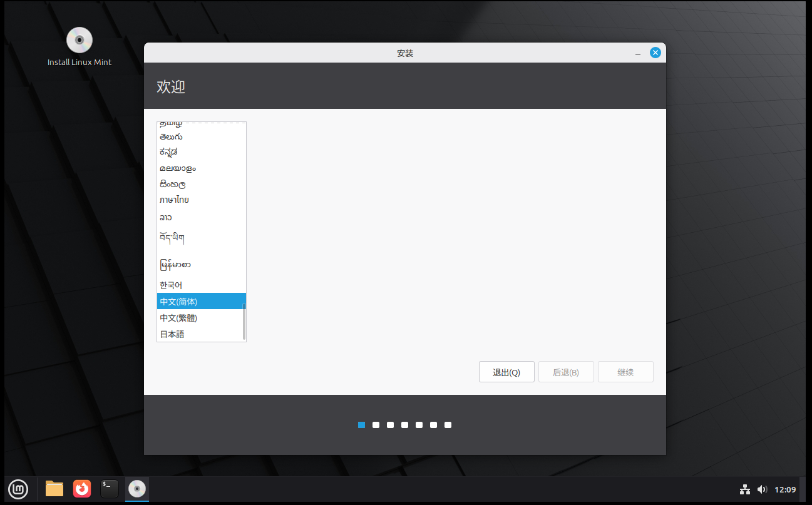Open the Linux Mint start menu

pyautogui.click(x=18, y=489)
